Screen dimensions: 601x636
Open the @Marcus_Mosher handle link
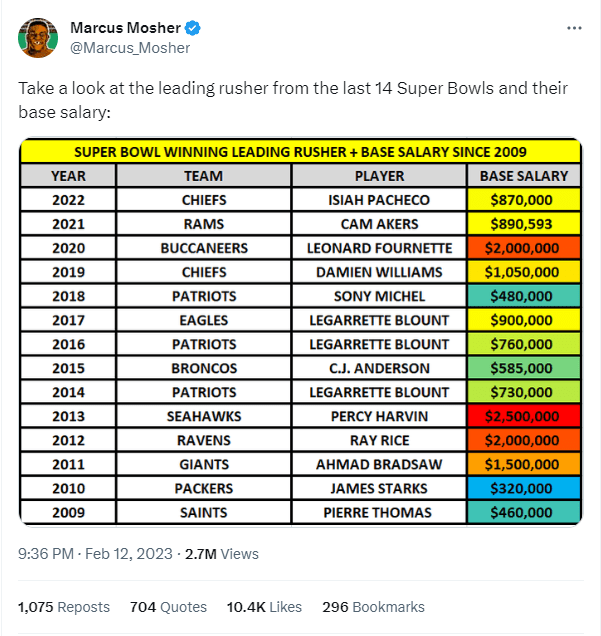pyautogui.click(x=130, y=47)
